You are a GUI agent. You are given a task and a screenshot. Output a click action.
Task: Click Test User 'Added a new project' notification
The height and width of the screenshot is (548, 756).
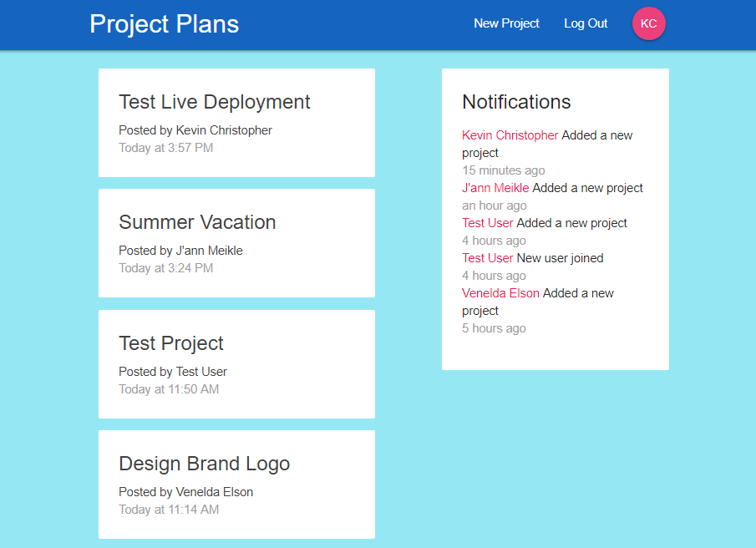pos(545,223)
